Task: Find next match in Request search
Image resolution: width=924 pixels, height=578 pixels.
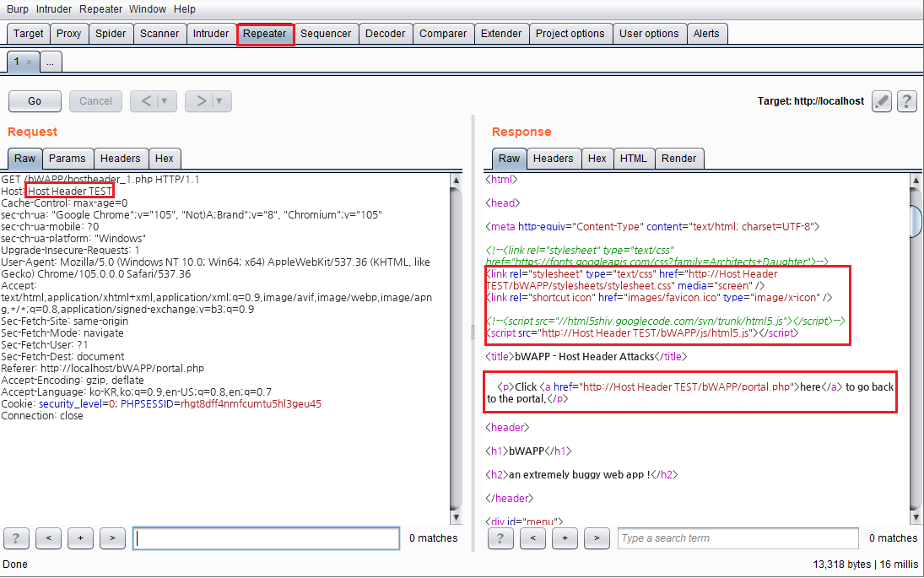Action: [x=112, y=538]
